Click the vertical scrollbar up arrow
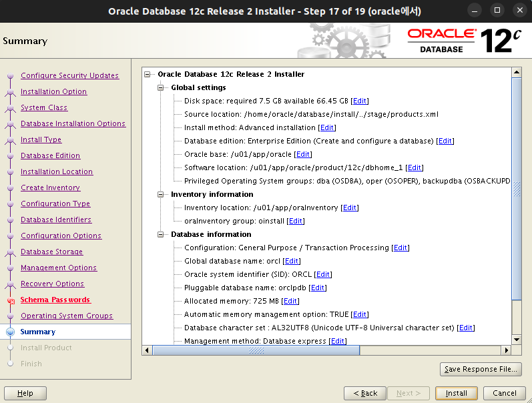The height and width of the screenshot is (403, 532). (517, 72)
